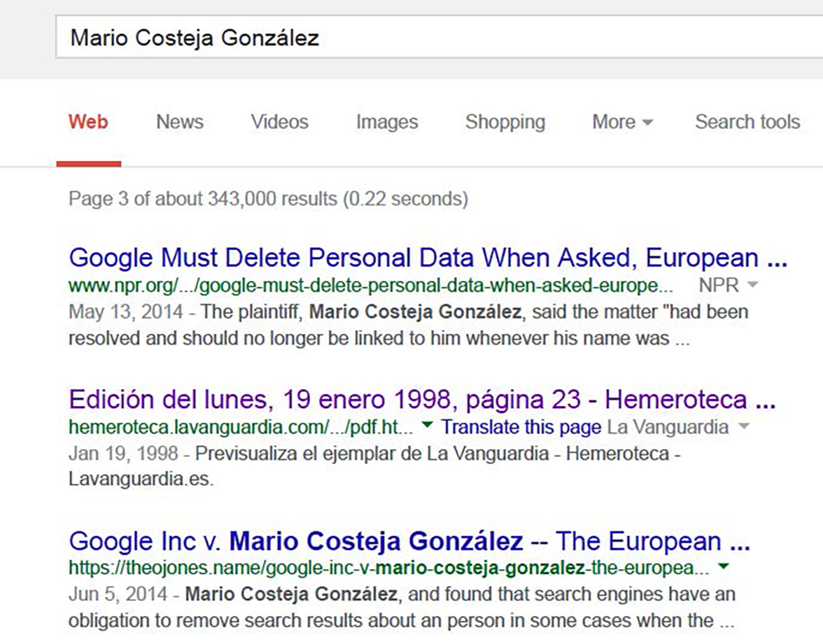Screen dimensions: 823x644
Task: Click the 'Jan 19, 1998' snippet date
Action: [123, 453]
